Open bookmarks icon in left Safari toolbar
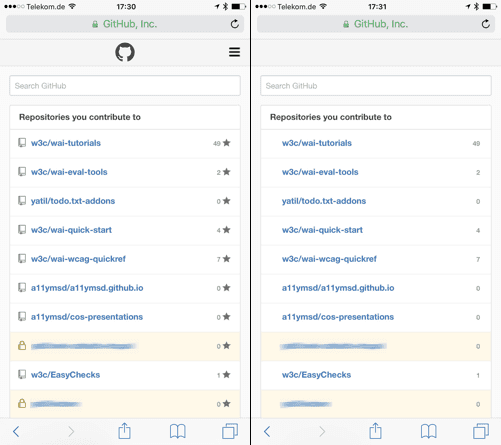Screen dimensions: 501x445 pyautogui.click(x=178, y=431)
